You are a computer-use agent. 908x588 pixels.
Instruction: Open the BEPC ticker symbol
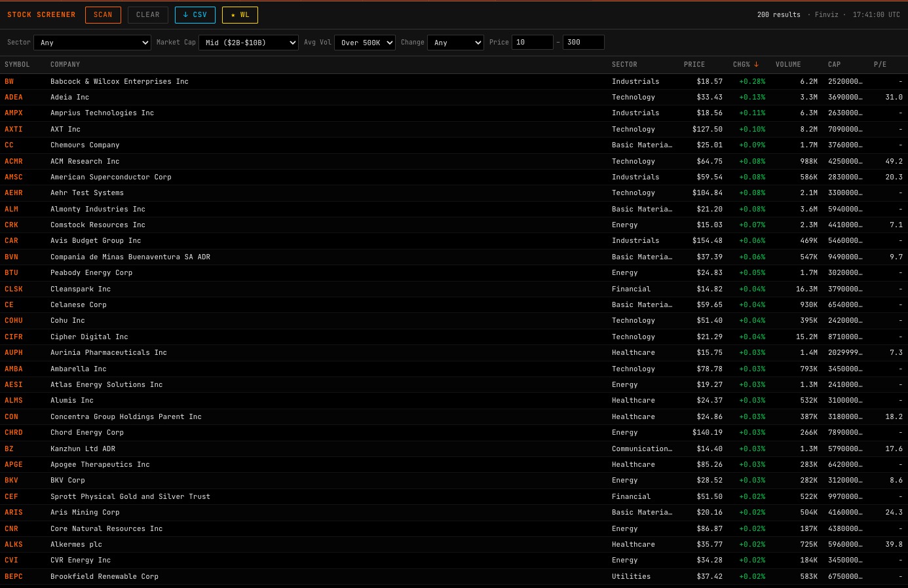pos(14,577)
